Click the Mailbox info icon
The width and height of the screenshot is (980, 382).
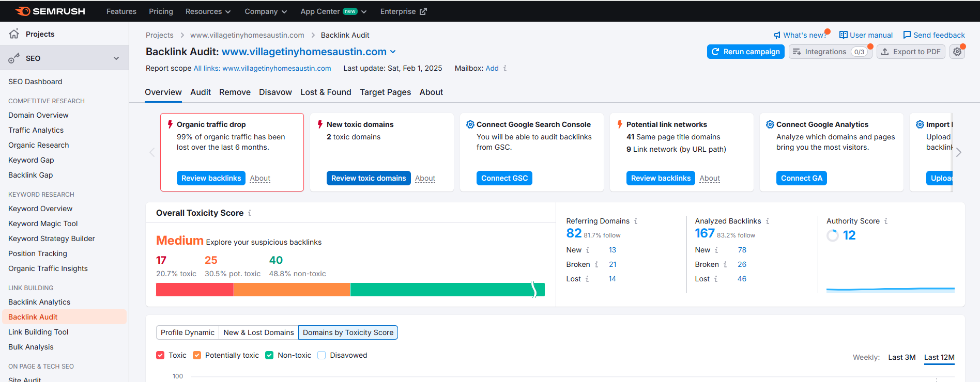pyautogui.click(x=505, y=68)
